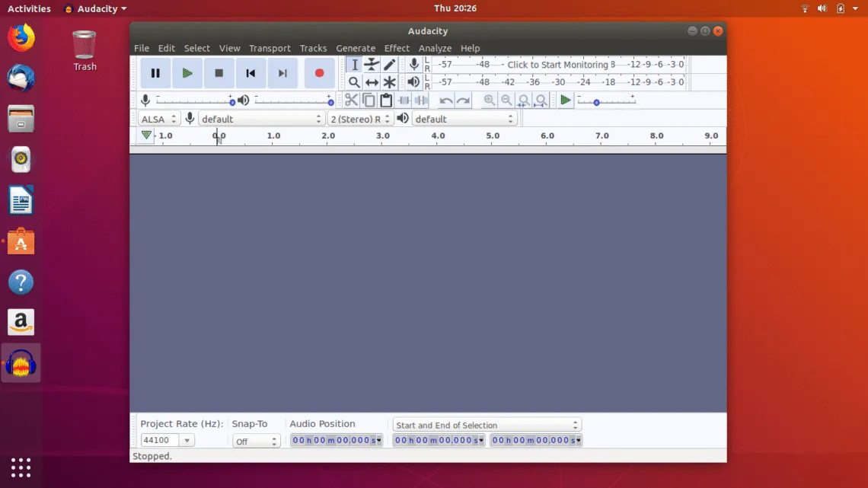Click the green Play button
Image resolution: width=868 pixels, height=488 pixels.
pos(187,73)
